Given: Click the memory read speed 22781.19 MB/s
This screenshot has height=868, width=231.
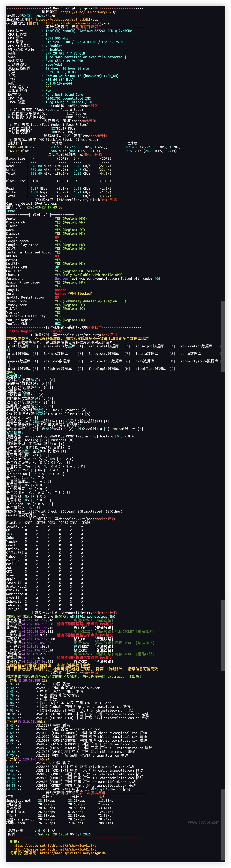Looking at the screenshot, I should (x=63, y=128).
